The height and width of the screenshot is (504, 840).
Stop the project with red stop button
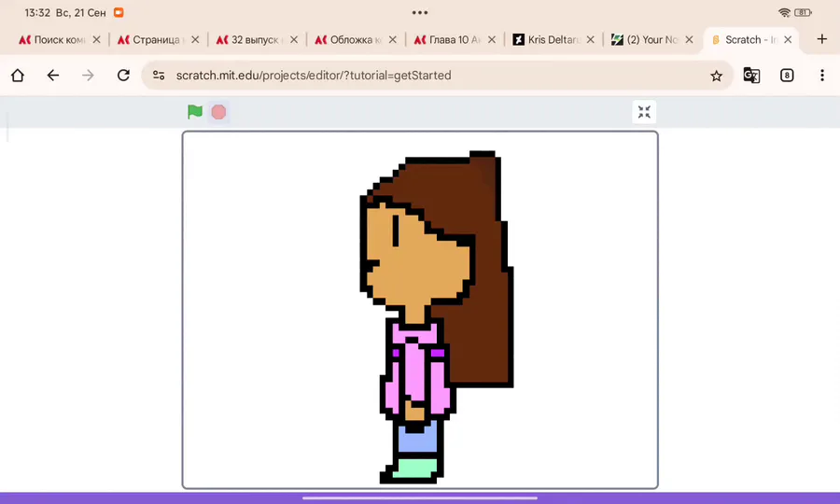(x=218, y=112)
